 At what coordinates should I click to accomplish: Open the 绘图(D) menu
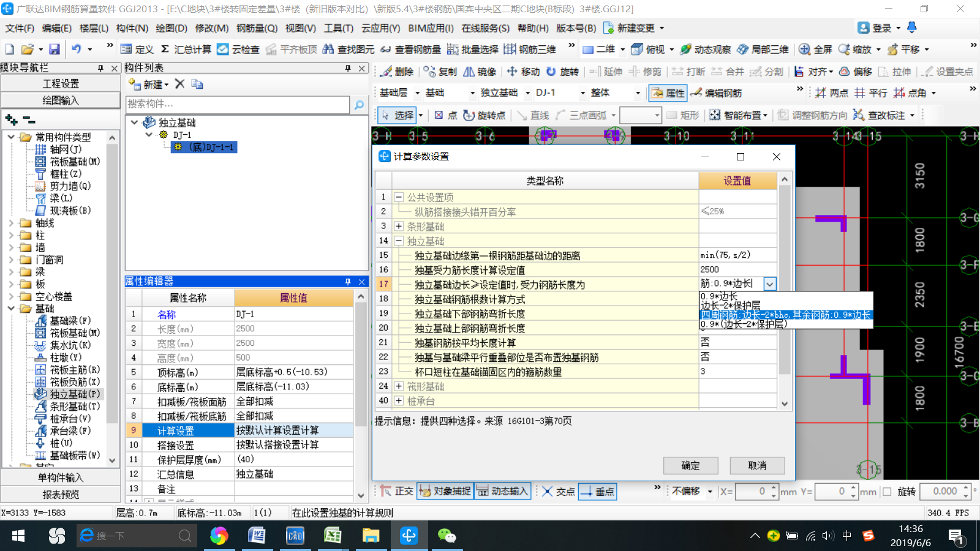point(171,28)
